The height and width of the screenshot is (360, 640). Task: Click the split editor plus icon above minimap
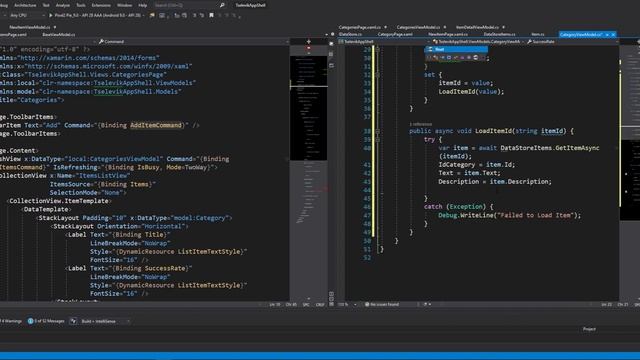309,42
